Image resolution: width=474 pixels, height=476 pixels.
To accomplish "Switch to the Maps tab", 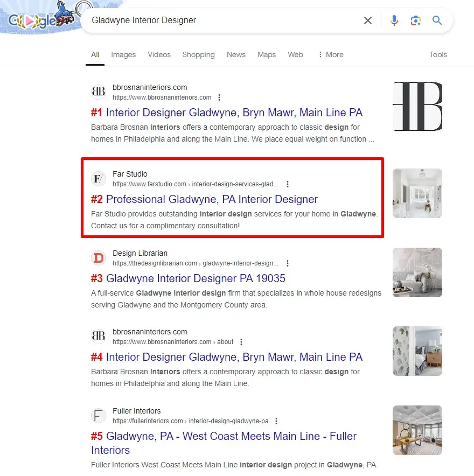I will pos(266,54).
